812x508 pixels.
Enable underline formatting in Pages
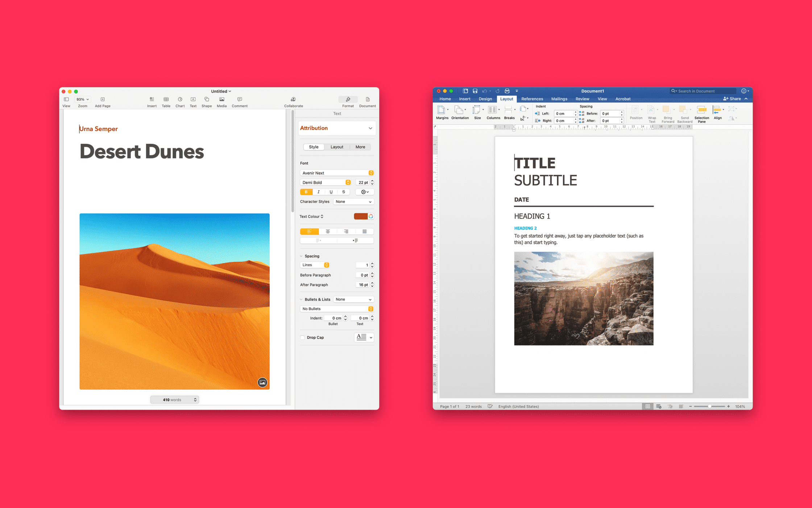pyautogui.click(x=331, y=192)
